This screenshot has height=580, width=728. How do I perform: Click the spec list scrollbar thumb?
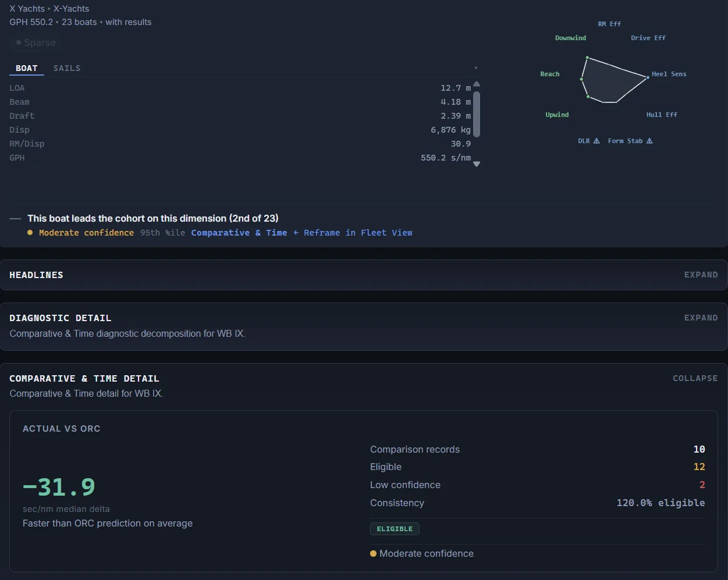(477, 113)
